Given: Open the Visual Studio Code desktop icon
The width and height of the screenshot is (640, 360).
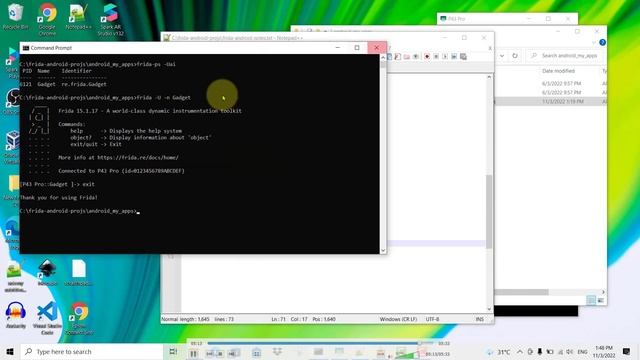Looking at the screenshot, I should [47, 318].
